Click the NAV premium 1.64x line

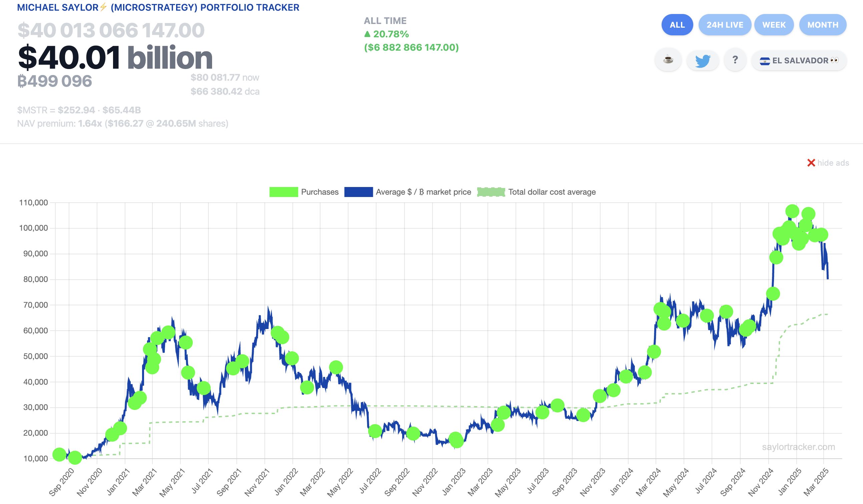coord(123,123)
